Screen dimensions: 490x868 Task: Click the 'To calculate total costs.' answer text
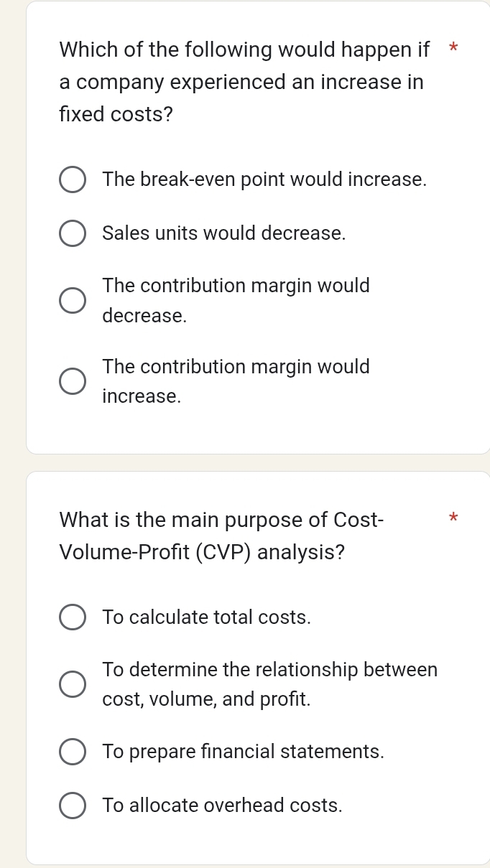coord(207,617)
